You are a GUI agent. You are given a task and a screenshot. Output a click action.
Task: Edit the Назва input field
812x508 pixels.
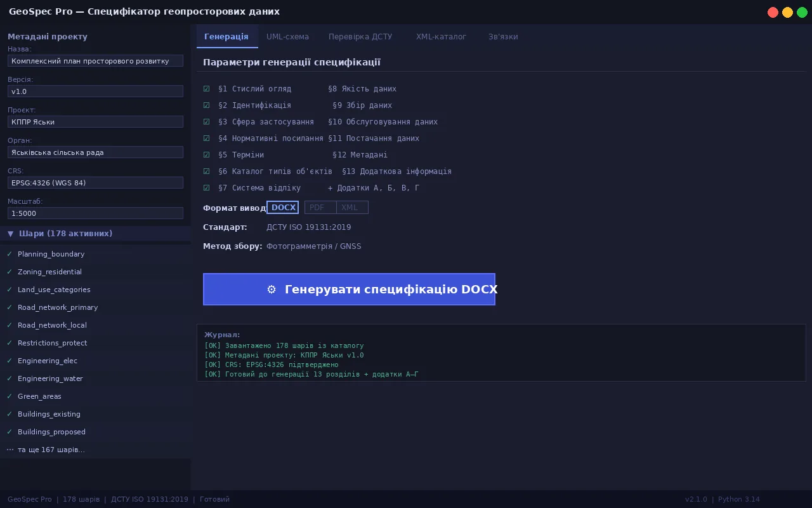95,61
